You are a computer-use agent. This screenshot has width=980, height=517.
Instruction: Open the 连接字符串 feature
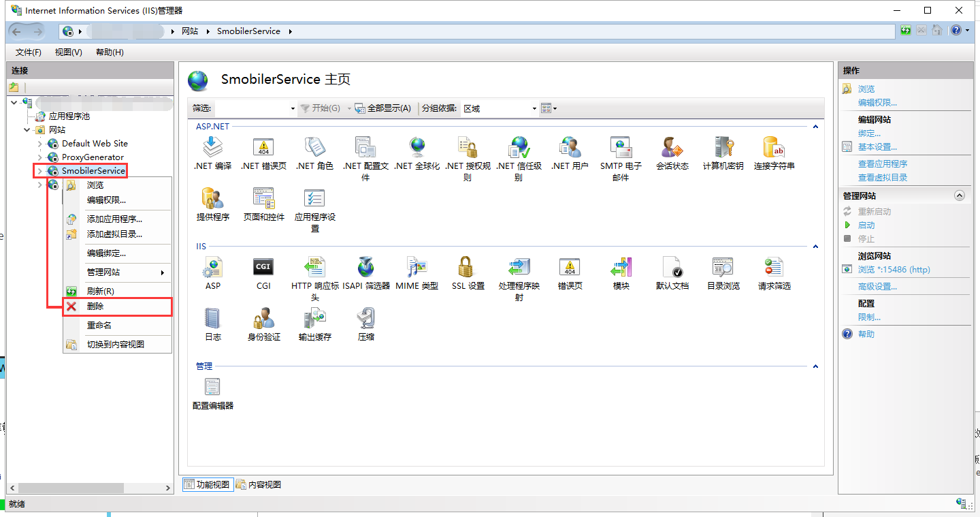coord(774,153)
